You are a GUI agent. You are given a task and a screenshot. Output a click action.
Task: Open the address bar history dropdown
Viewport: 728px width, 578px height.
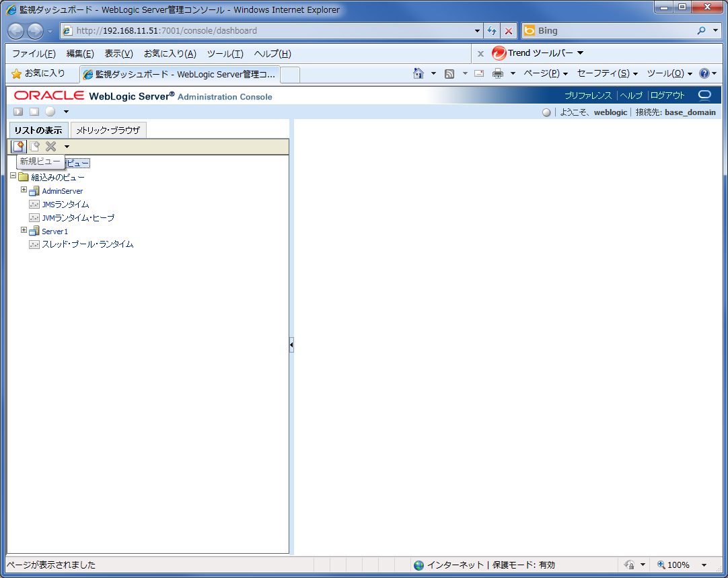pyautogui.click(x=477, y=31)
